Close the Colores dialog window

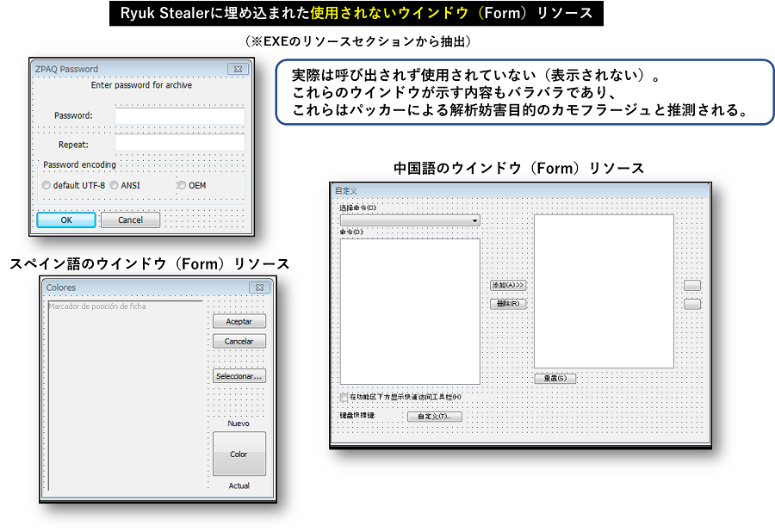(x=259, y=288)
